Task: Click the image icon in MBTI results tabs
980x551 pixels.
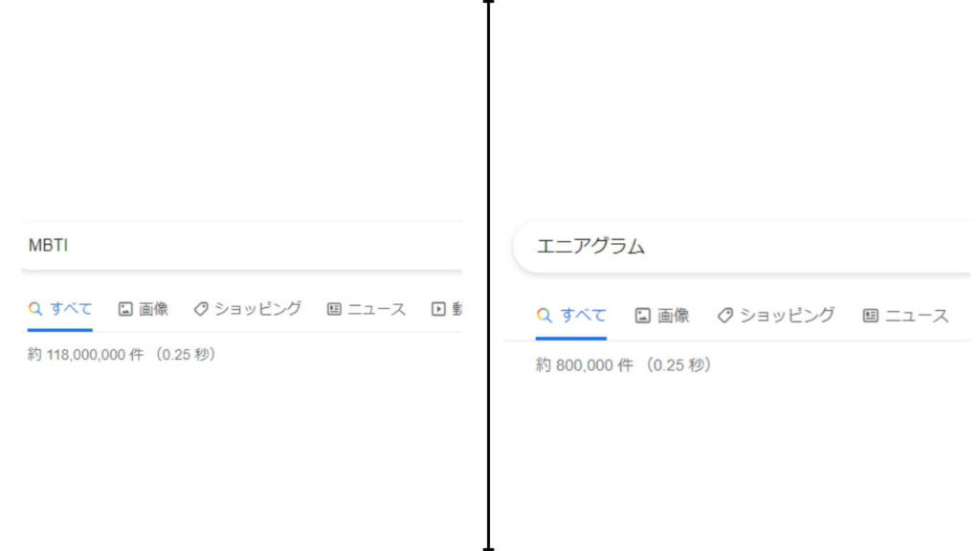Action: tap(124, 309)
